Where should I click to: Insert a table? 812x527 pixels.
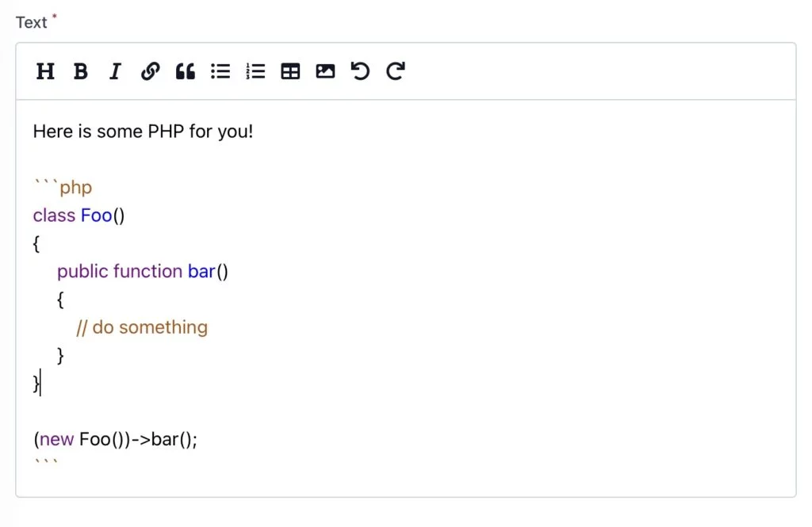tap(290, 71)
